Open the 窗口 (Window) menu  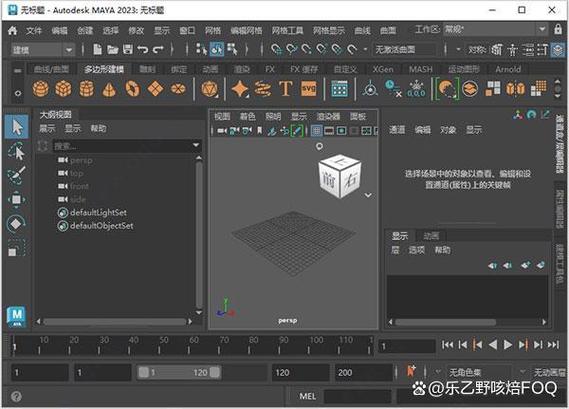click(x=187, y=30)
